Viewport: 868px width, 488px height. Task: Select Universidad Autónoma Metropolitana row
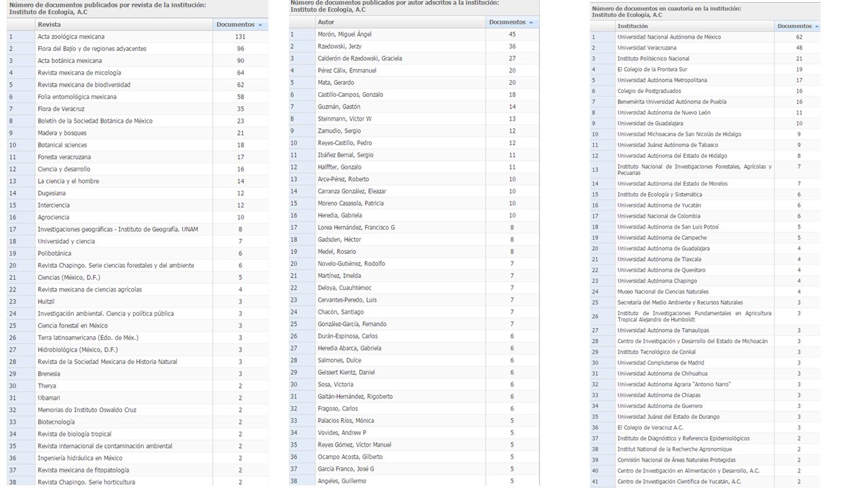(705, 81)
